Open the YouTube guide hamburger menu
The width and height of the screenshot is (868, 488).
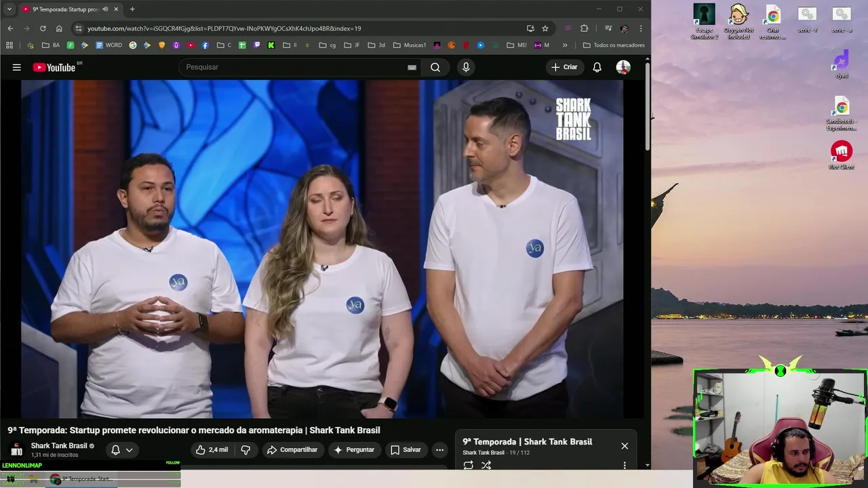[x=17, y=67]
